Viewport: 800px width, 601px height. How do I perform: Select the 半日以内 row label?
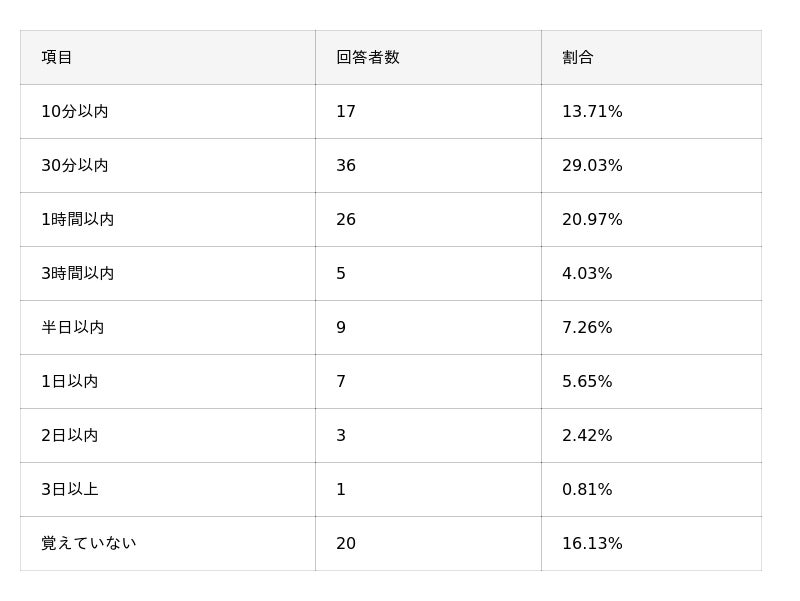[x=73, y=328]
